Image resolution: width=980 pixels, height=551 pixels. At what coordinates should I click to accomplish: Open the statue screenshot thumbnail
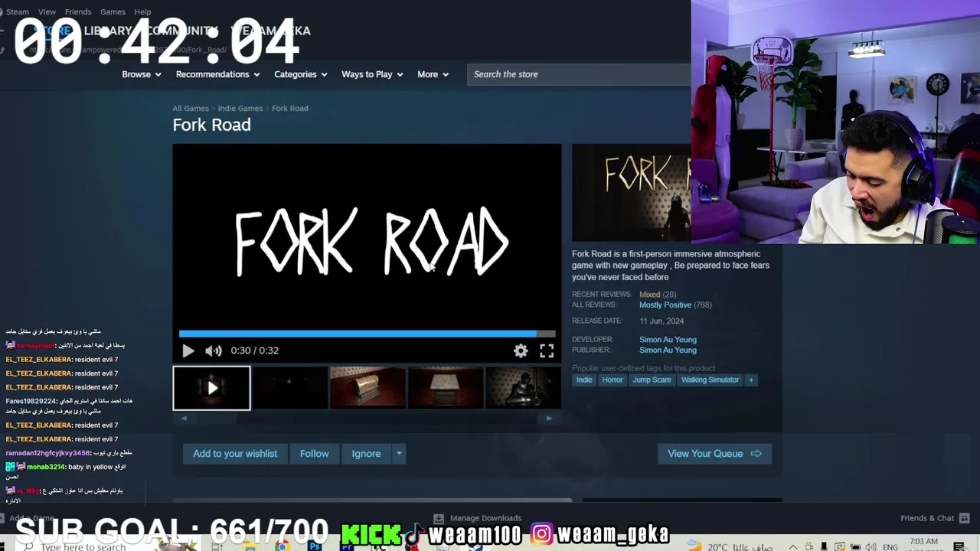click(524, 388)
